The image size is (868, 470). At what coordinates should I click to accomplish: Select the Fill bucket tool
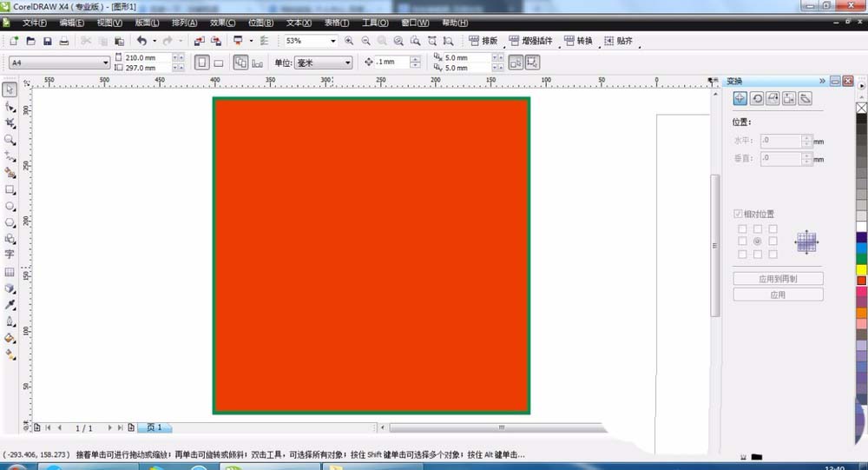pos(10,338)
